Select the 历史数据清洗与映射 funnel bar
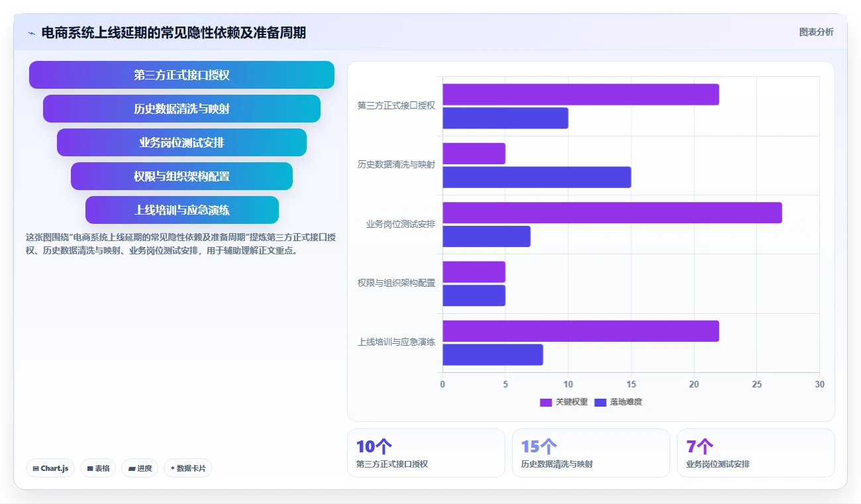The width and height of the screenshot is (861, 504). click(181, 109)
